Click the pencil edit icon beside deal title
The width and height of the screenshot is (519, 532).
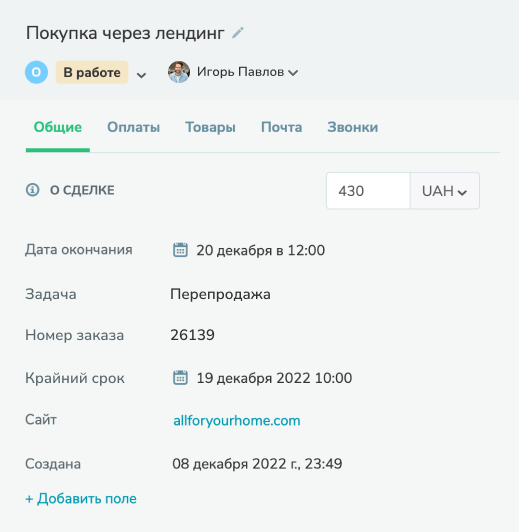(238, 33)
